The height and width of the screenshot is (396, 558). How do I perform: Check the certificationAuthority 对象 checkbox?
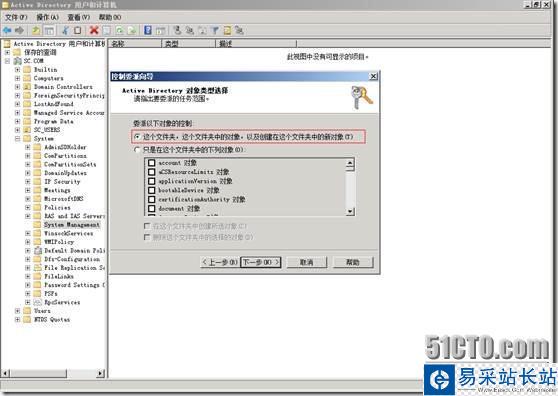[152, 199]
